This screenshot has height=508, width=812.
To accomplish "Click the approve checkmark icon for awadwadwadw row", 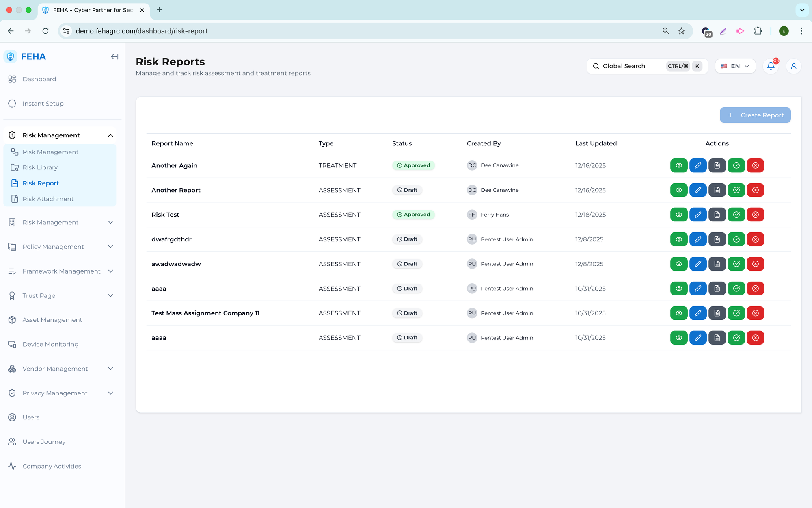I will pos(736,264).
